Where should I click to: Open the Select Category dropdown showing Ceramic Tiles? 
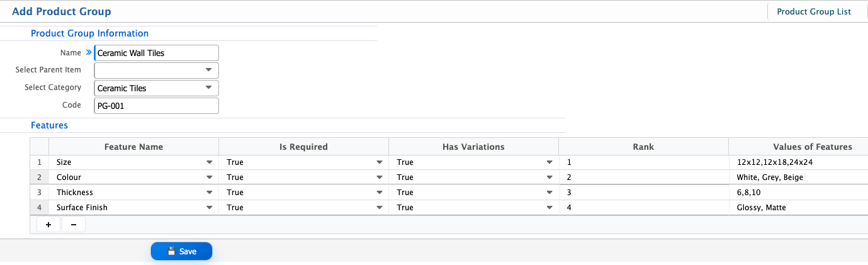156,88
